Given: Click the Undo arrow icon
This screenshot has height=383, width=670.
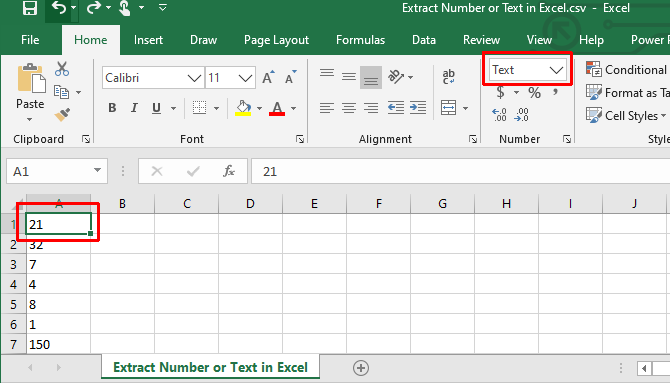Looking at the screenshot, I should [59, 7].
